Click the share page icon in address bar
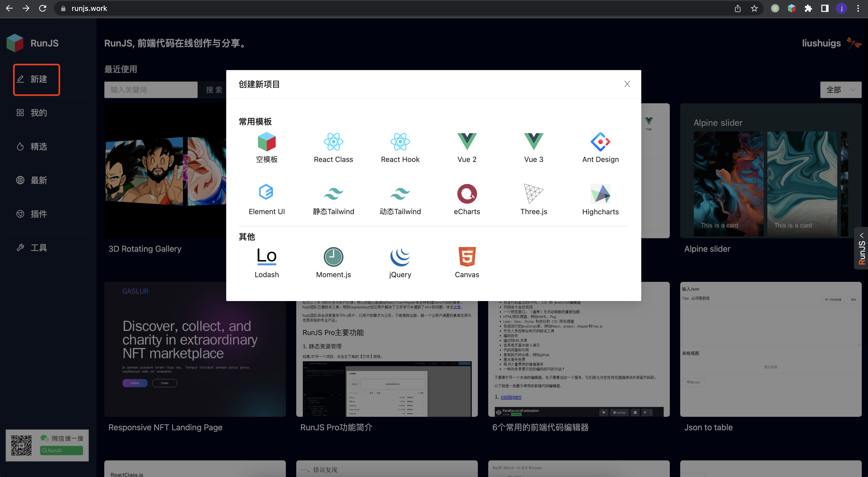The height and width of the screenshot is (477, 868). [738, 8]
